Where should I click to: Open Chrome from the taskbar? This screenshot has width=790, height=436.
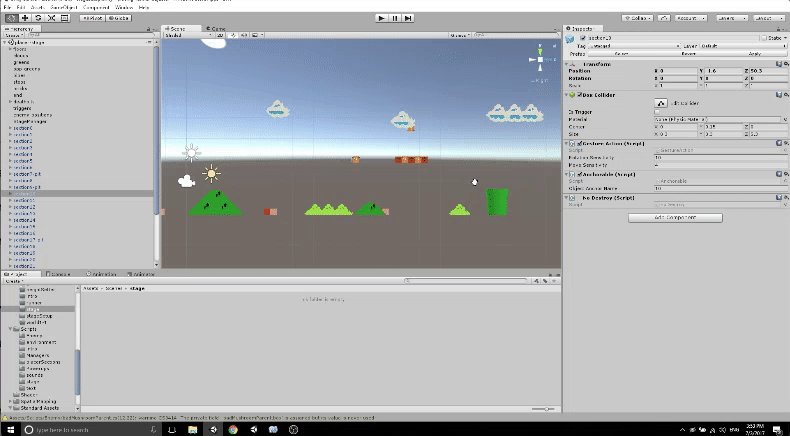[233, 429]
